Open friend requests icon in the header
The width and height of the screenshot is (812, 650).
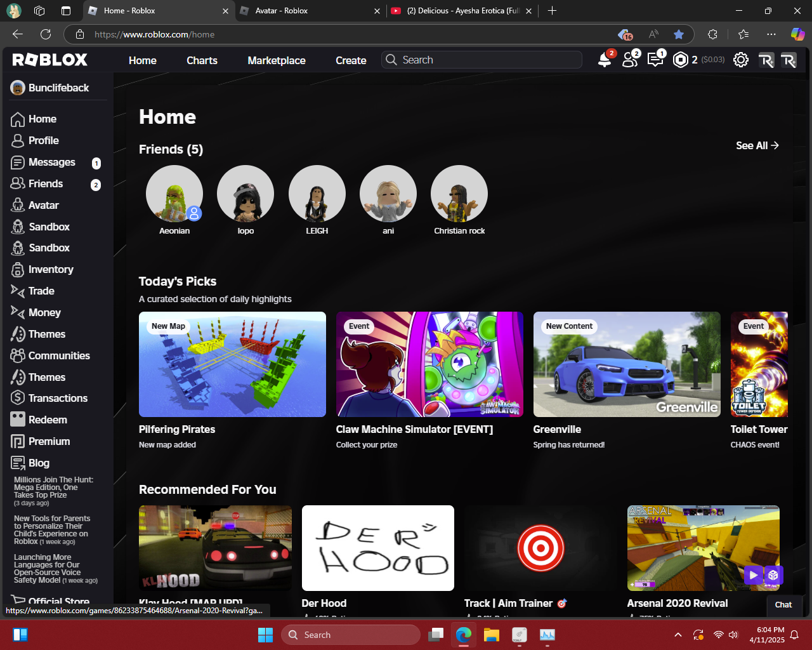click(x=630, y=60)
